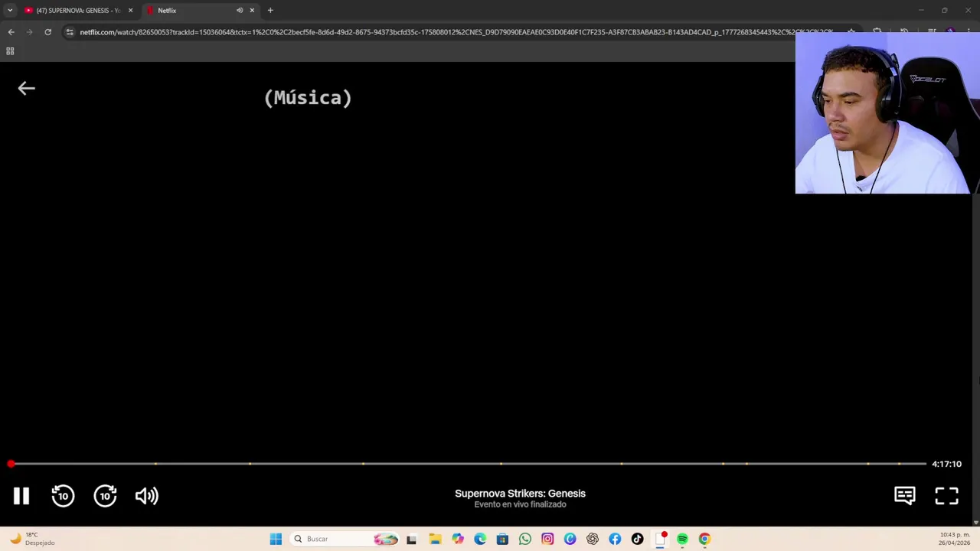Open the volume control speaker icon
980x551 pixels.
pos(146,496)
